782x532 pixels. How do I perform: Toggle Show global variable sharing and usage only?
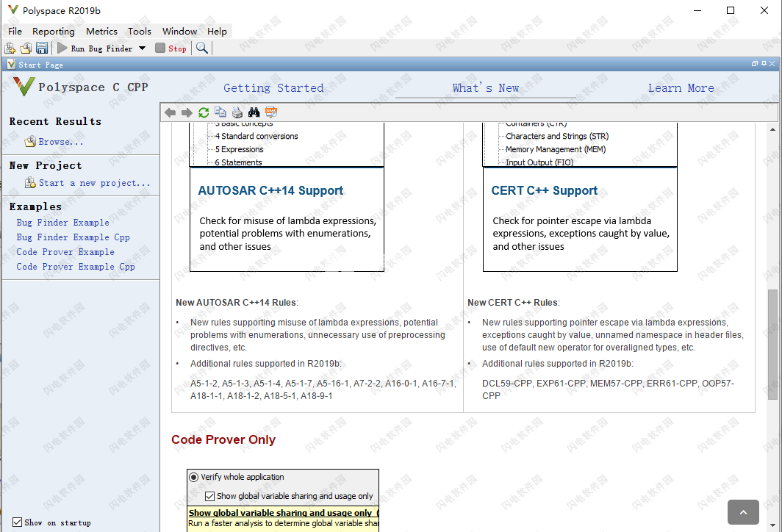[x=210, y=496]
